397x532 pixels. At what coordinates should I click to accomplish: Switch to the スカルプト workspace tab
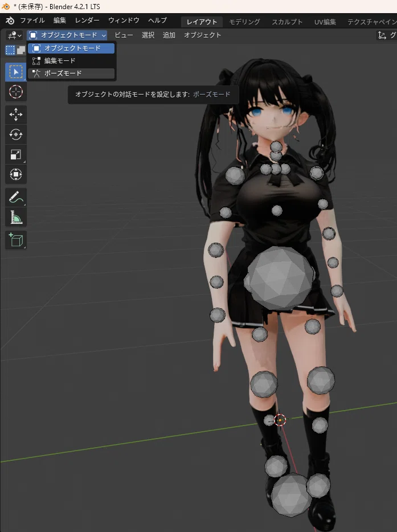(x=287, y=22)
